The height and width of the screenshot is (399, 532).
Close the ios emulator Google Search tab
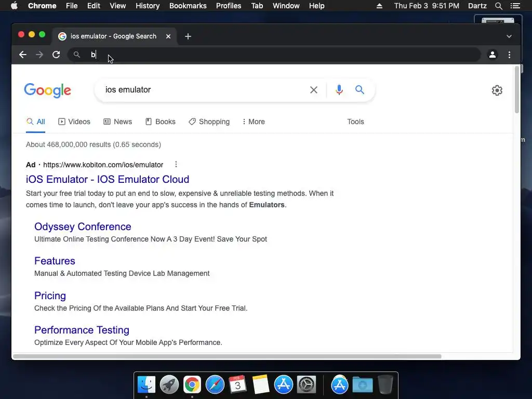pos(168,36)
